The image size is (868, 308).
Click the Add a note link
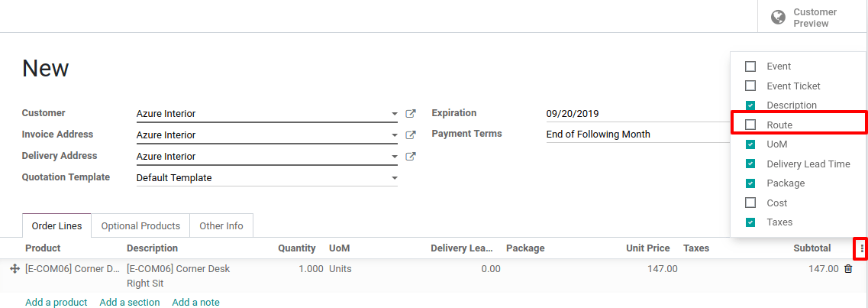[x=195, y=303]
